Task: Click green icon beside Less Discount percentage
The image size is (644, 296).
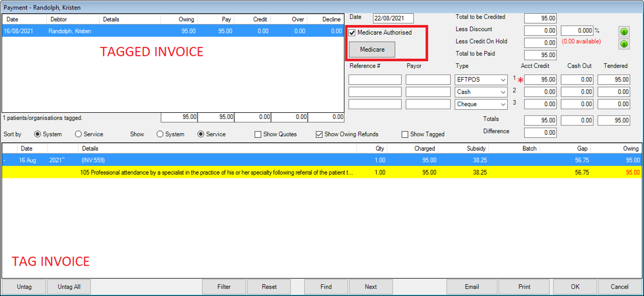Action: tap(624, 32)
